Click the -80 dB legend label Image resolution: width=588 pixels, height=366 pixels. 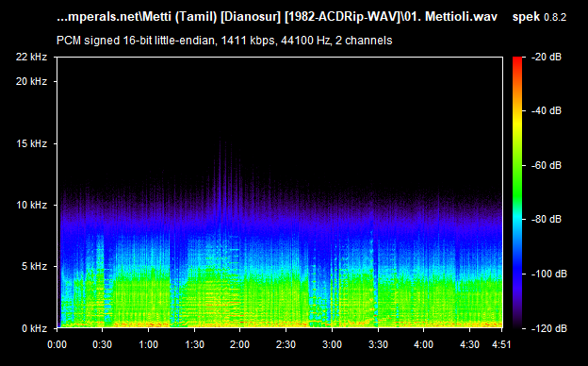546,219
